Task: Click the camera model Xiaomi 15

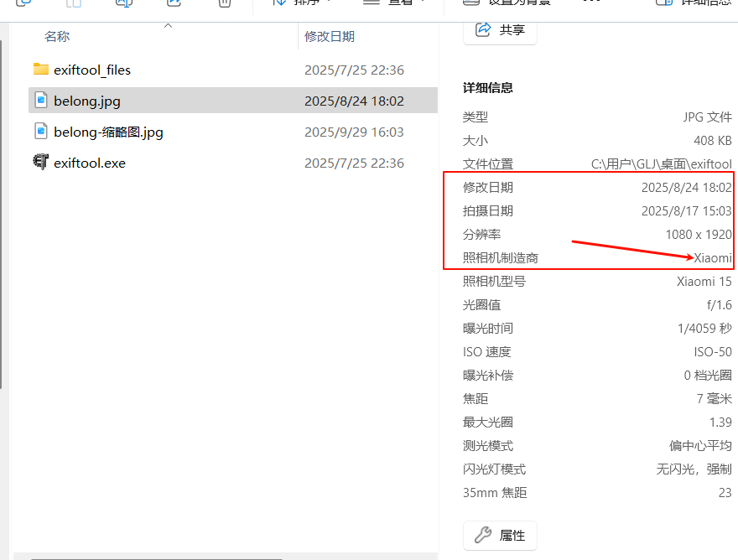Action: click(x=704, y=282)
